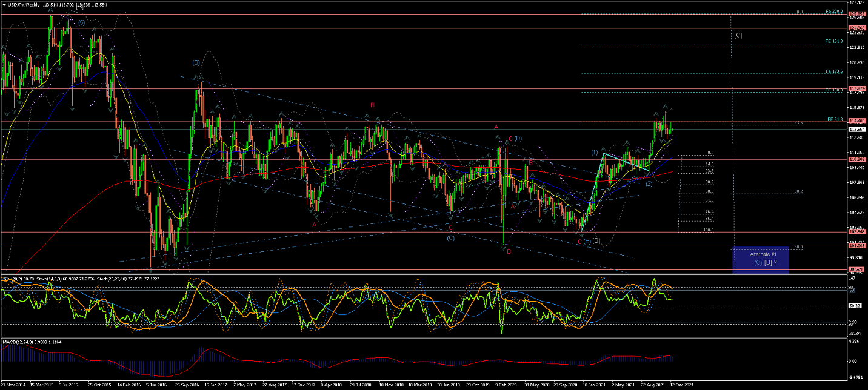Click the blue (1) wave label
The width and height of the screenshot is (868, 390).
point(595,151)
